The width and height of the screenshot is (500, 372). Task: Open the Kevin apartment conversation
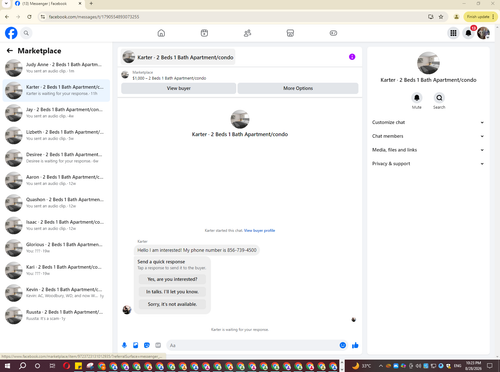pyautogui.click(x=56, y=293)
